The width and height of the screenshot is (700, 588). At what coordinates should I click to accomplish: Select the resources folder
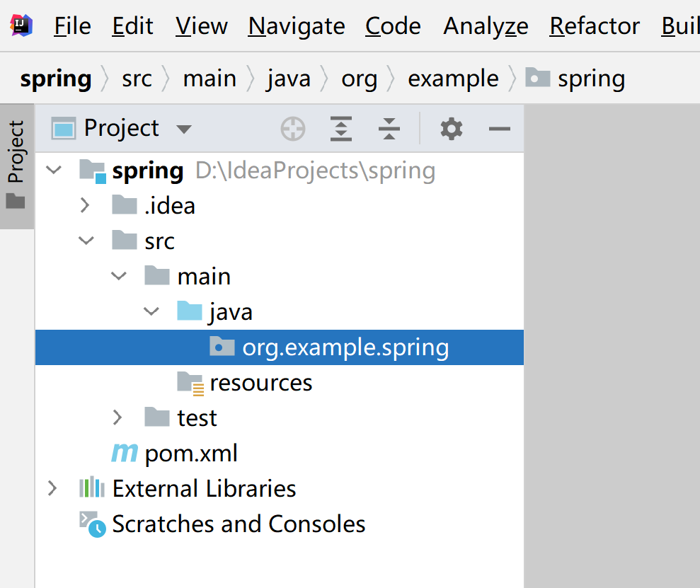click(x=261, y=382)
